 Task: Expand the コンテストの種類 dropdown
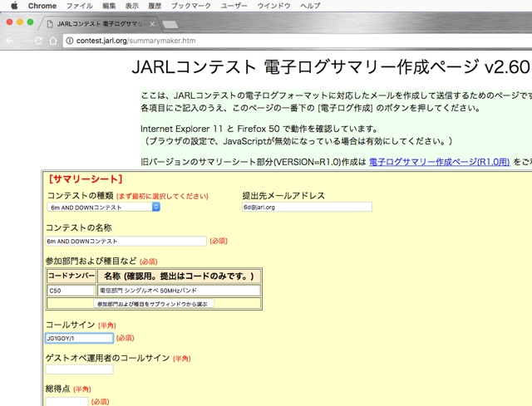pyautogui.click(x=103, y=207)
